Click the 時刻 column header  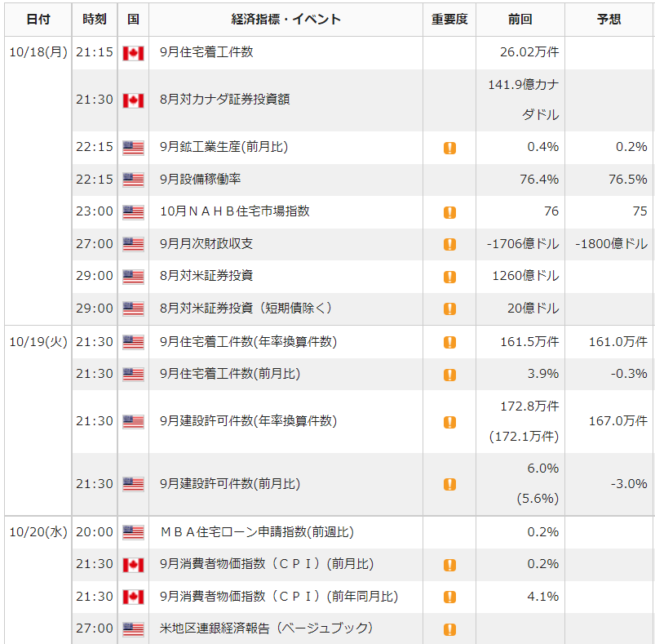pyautogui.click(x=95, y=20)
